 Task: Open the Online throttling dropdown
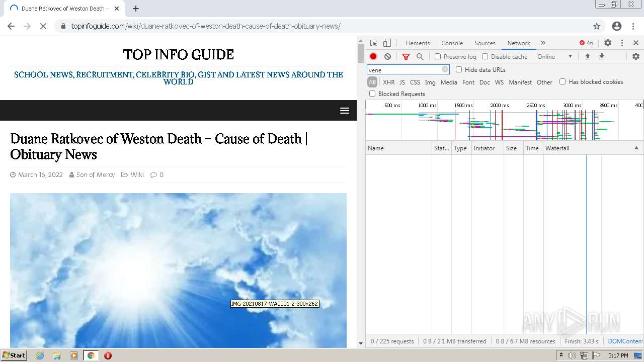[x=554, y=57]
